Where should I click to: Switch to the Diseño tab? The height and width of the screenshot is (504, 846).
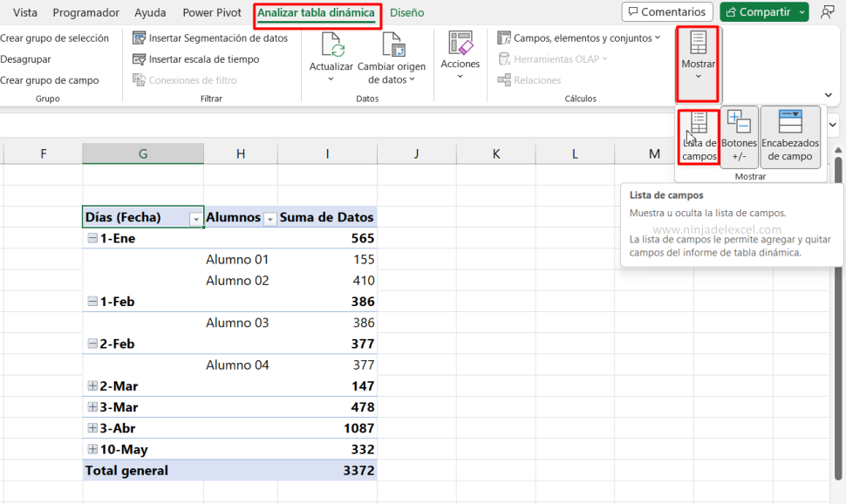tap(406, 14)
